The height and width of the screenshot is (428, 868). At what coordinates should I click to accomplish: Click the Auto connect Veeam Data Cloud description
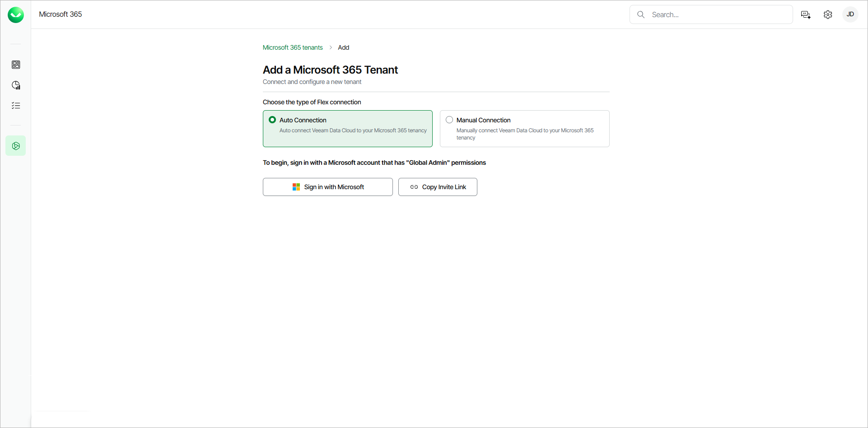pos(353,130)
